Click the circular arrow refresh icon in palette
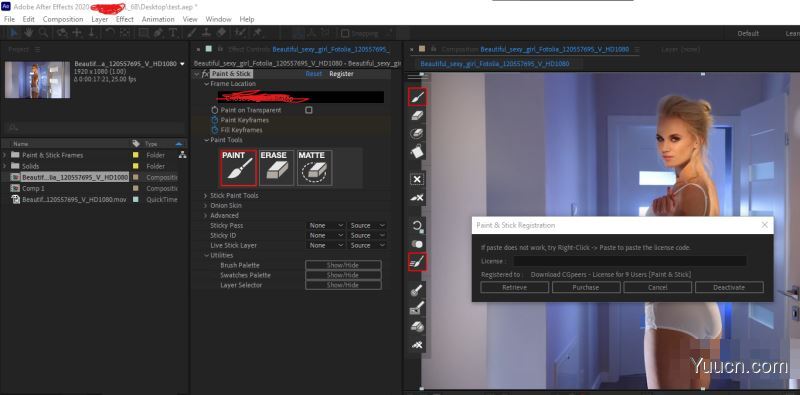Screen dimensions: 800x395 417,226
